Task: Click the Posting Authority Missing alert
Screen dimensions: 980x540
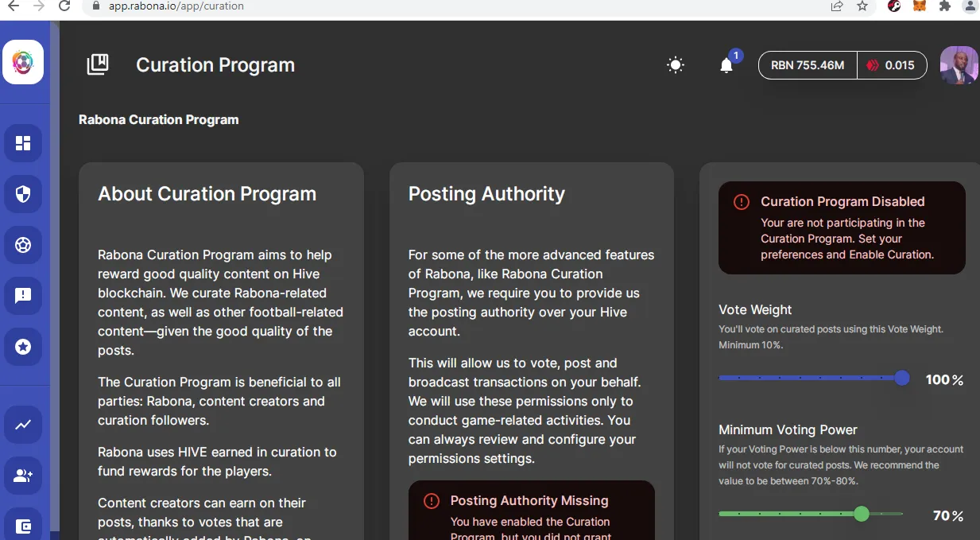Action: point(532,510)
